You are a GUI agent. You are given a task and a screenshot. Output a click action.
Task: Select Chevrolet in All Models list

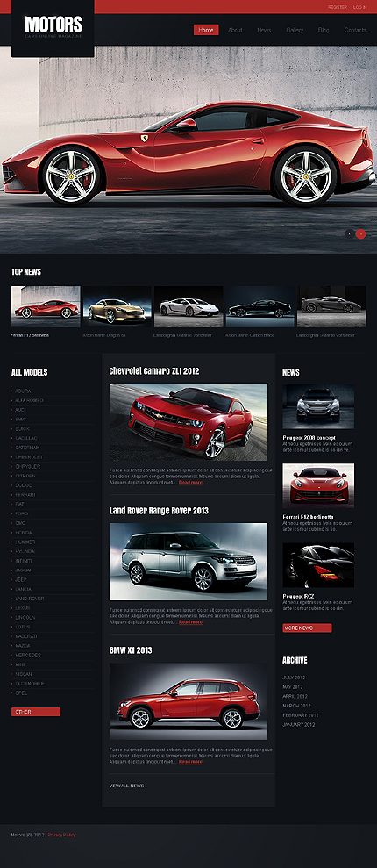pyautogui.click(x=29, y=456)
